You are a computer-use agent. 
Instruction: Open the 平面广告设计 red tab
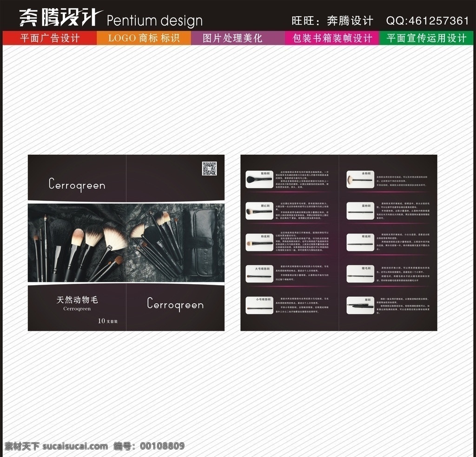(50, 38)
